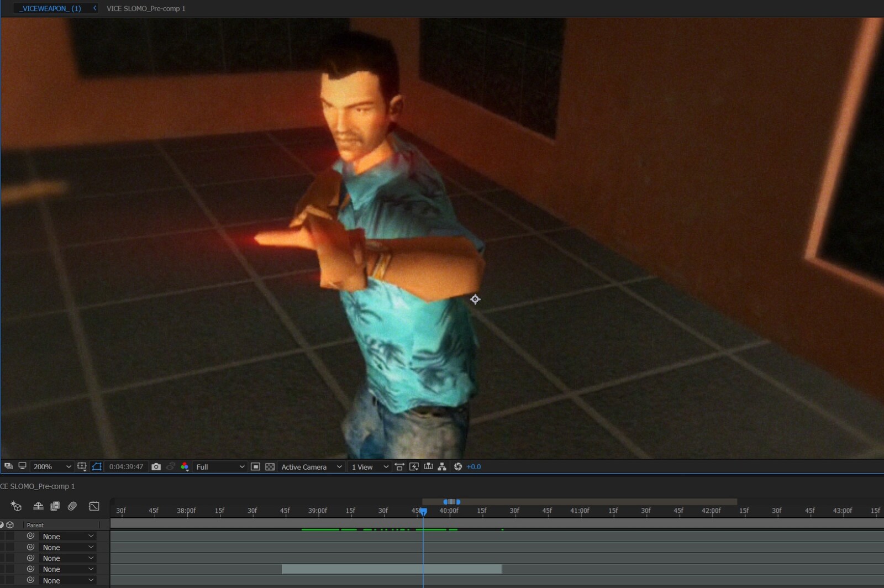
Task: Open the Full resolution dropdown
Action: click(x=220, y=466)
